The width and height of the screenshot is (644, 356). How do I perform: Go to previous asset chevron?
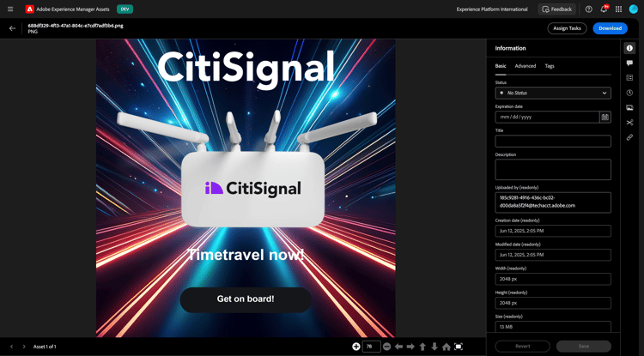coord(11,347)
